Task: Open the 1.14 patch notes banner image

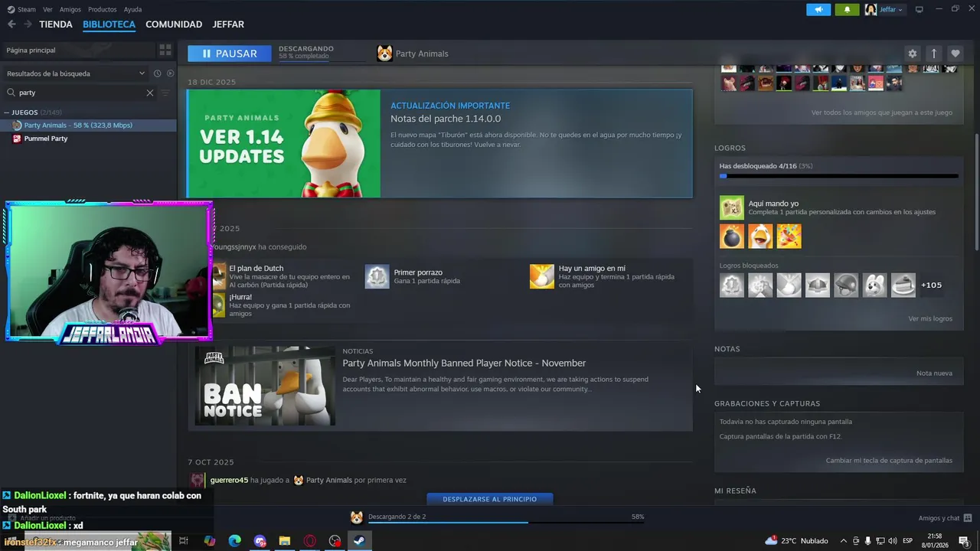Action: coord(283,144)
